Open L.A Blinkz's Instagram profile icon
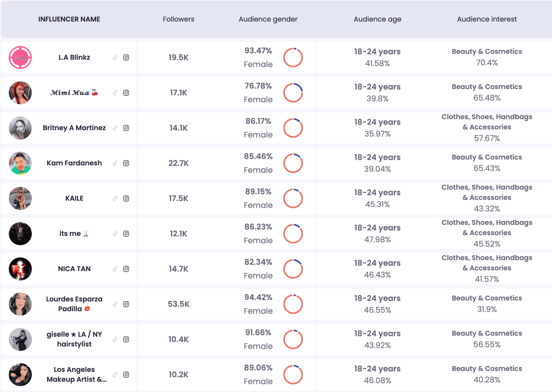Viewport: 552px width, 392px height. pyautogui.click(x=126, y=57)
